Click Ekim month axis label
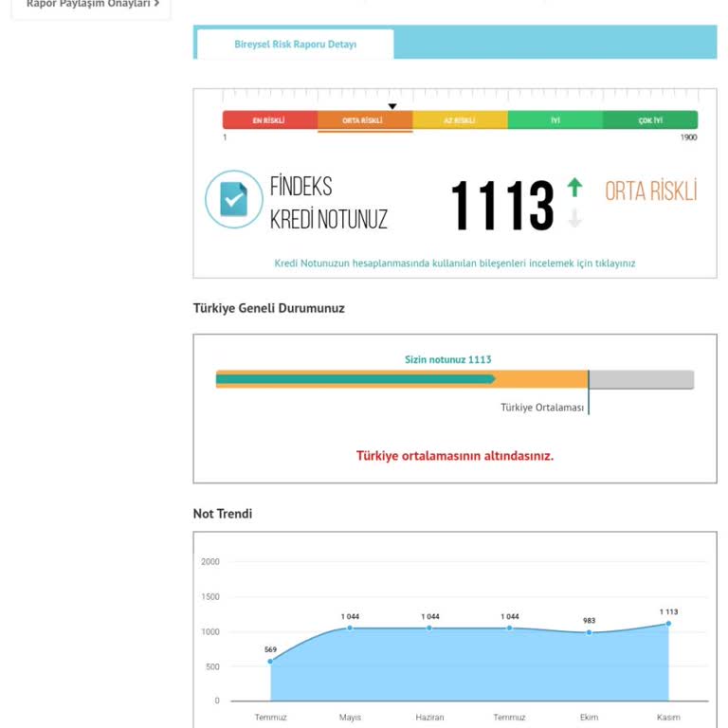The height and width of the screenshot is (728, 728). [590, 718]
